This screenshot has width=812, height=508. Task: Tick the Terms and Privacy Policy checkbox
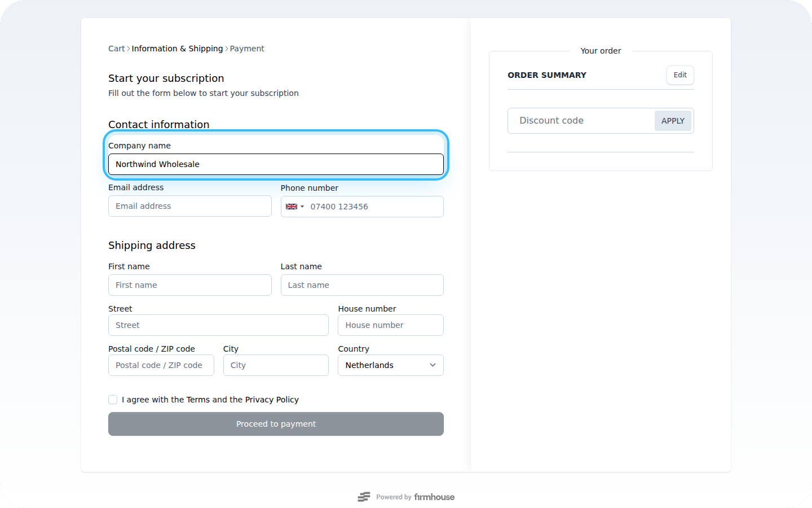click(x=113, y=400)
